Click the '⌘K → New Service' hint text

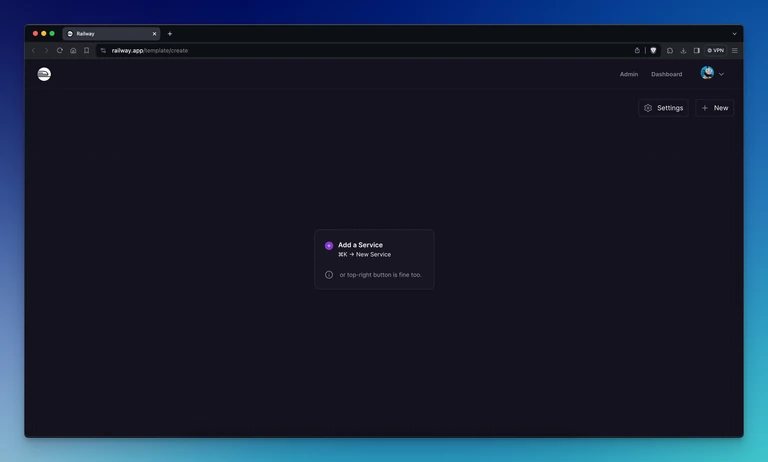(x=364, y=255)
